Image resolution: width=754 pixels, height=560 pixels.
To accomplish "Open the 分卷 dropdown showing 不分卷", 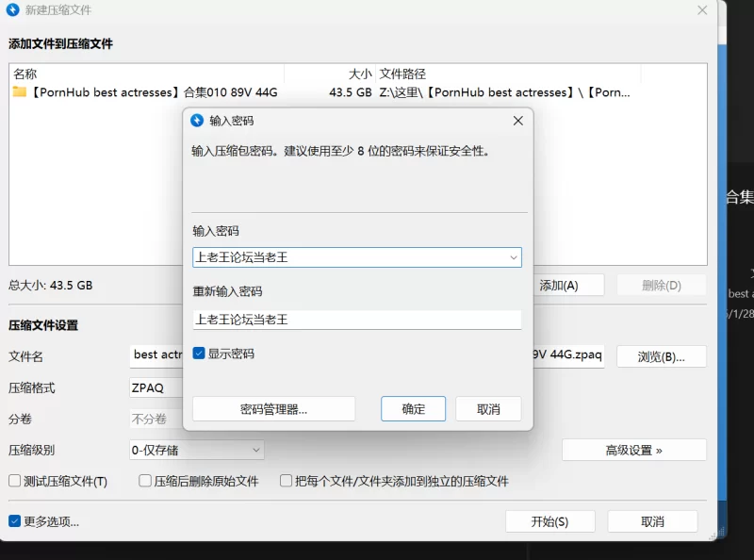I will 156,419.
